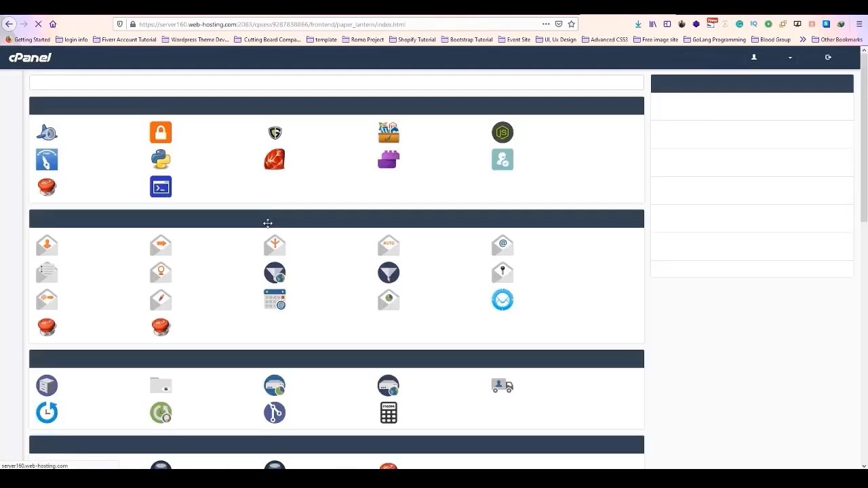
Task: Open the calendar with @ symbol icon
Action: (x=275, y=300)
